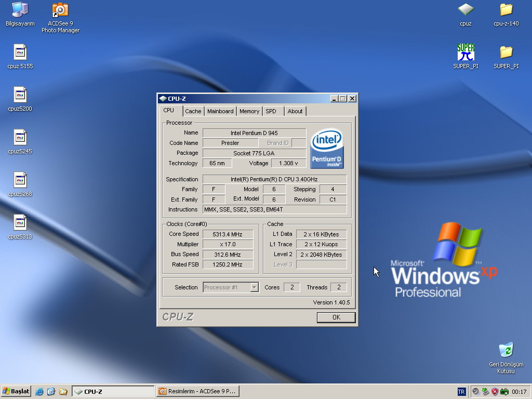Screen dimensions: 532x399
Task: Select the cpuz application desktop icon
Action: (465, 14)
